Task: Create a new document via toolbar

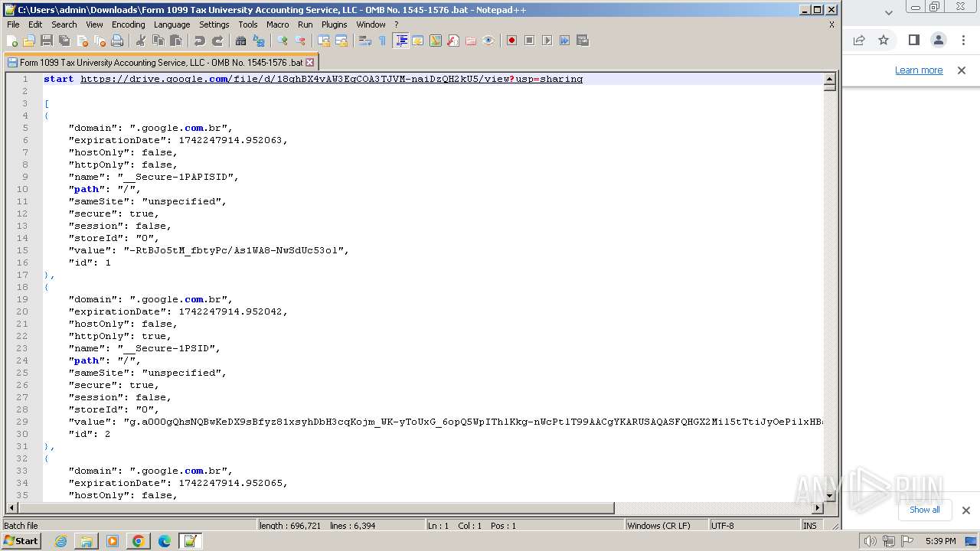Action: (x=12, y=41)
